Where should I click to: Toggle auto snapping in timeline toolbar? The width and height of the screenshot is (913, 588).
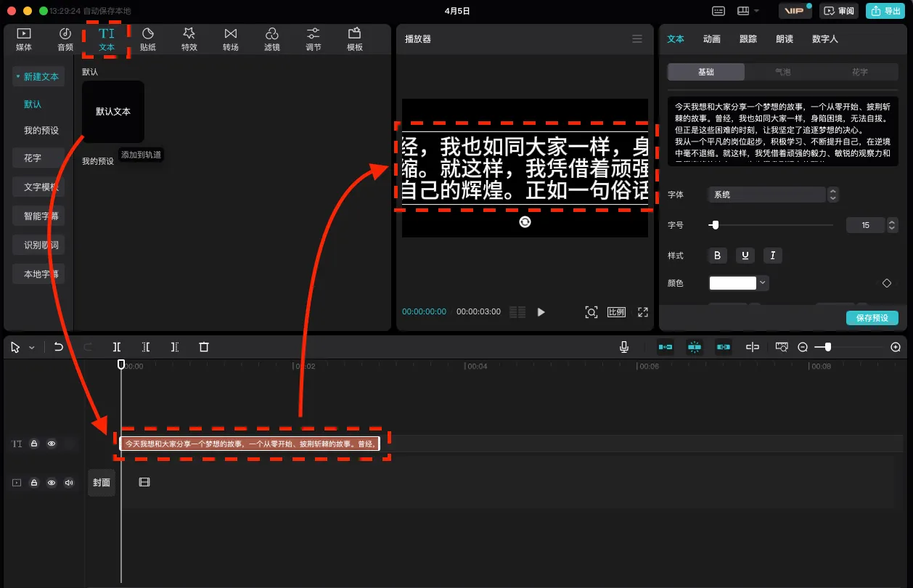695,347
